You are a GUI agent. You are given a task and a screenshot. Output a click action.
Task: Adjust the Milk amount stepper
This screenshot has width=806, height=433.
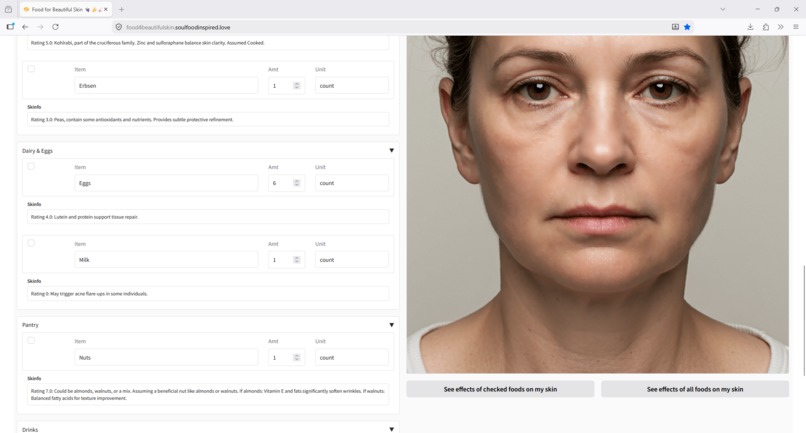297,260
